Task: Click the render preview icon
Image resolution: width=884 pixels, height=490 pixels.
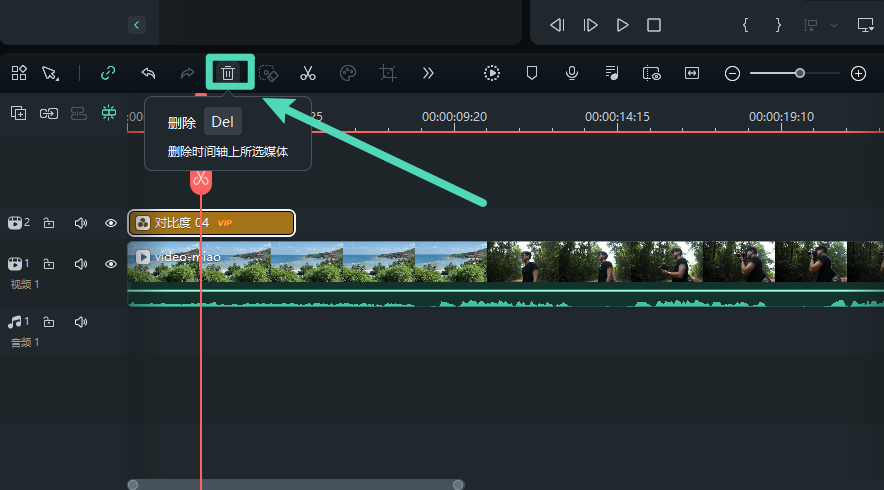Action: pyautogui.click(x=492, y=73)
